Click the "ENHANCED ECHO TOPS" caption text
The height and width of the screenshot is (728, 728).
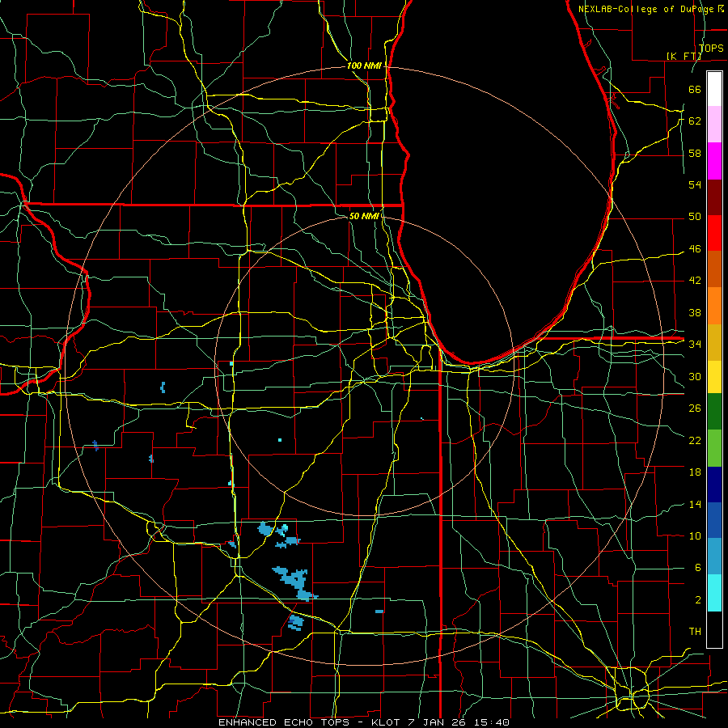coord(284,722)
